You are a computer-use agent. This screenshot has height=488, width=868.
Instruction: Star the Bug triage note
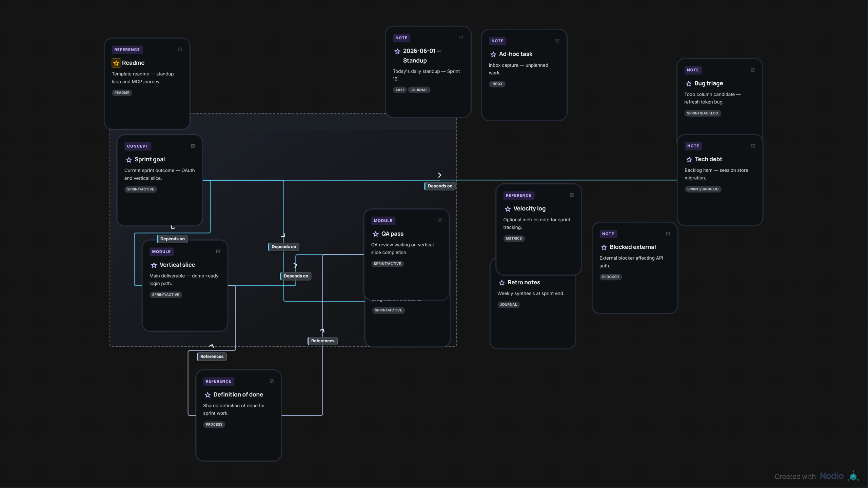click(689, 83)
